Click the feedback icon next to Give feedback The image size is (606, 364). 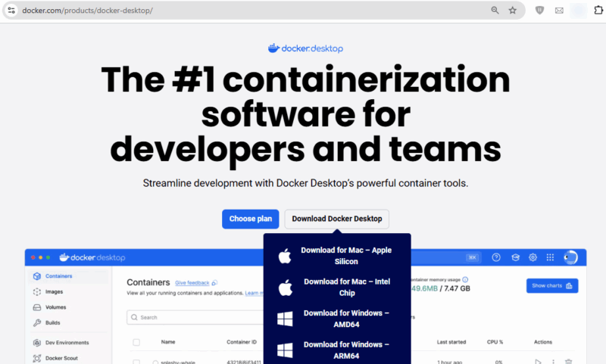pyautogui.click(x=214, y=283)
